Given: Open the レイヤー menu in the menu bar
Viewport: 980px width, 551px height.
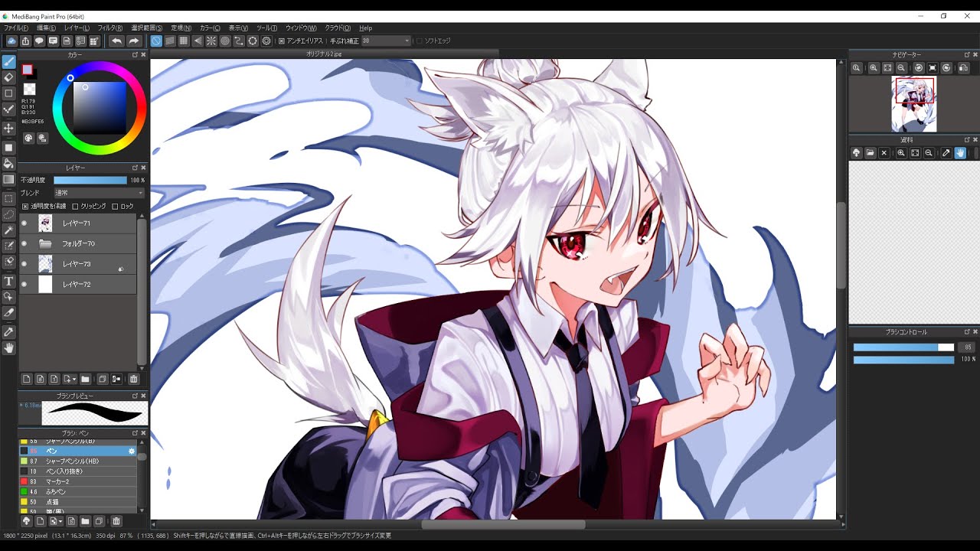Looking at the screenshot, I should [x=77, y=28].
